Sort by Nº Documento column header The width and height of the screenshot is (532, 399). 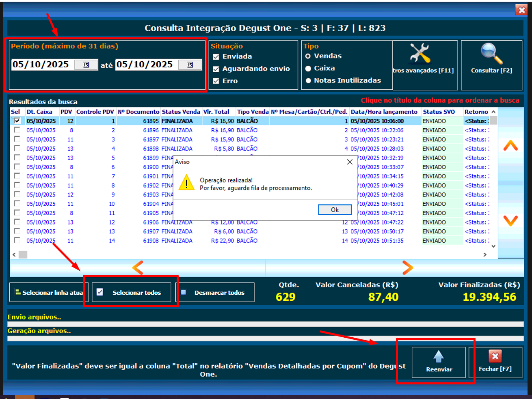click(x=138, y=112)
